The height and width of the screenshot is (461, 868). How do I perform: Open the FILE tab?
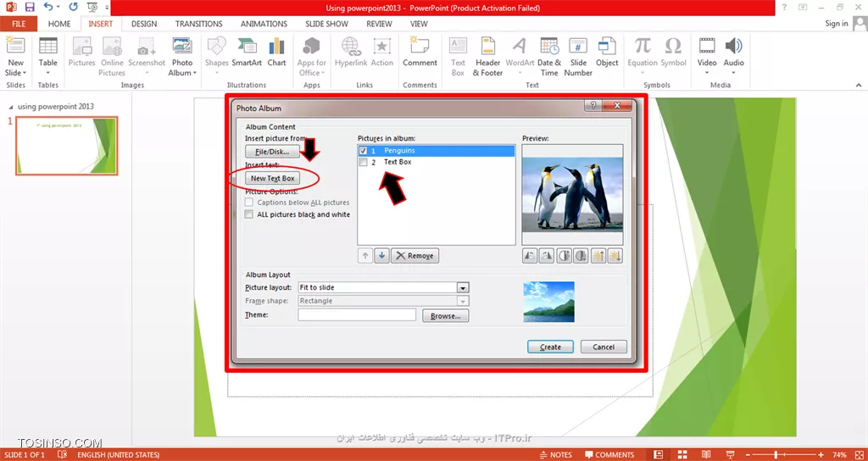point(19,24)
